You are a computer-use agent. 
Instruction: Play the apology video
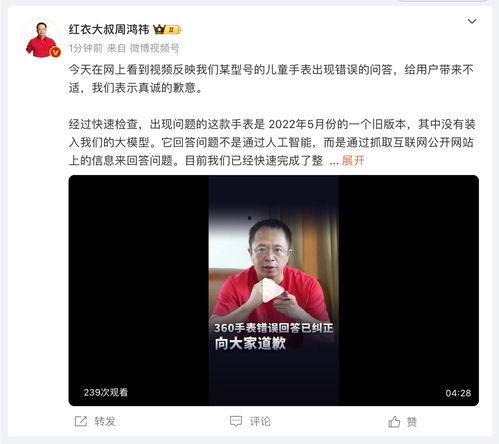273,291
